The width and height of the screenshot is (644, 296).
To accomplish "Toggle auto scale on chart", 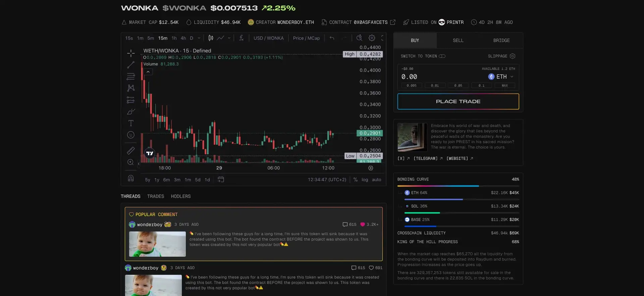I will (376, 179).
